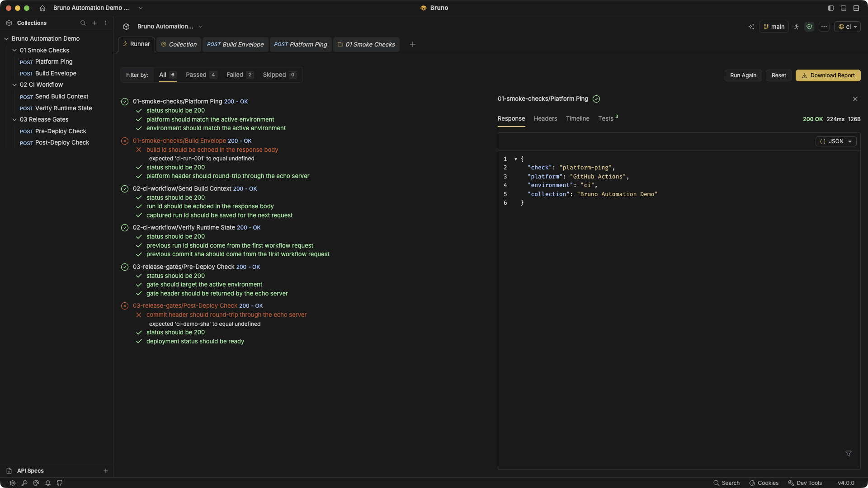Switch to the split pane layout icon
Image resolution: width=868 pixels, height=488 pixels.
pyautogui.click(x=856, y=8)
